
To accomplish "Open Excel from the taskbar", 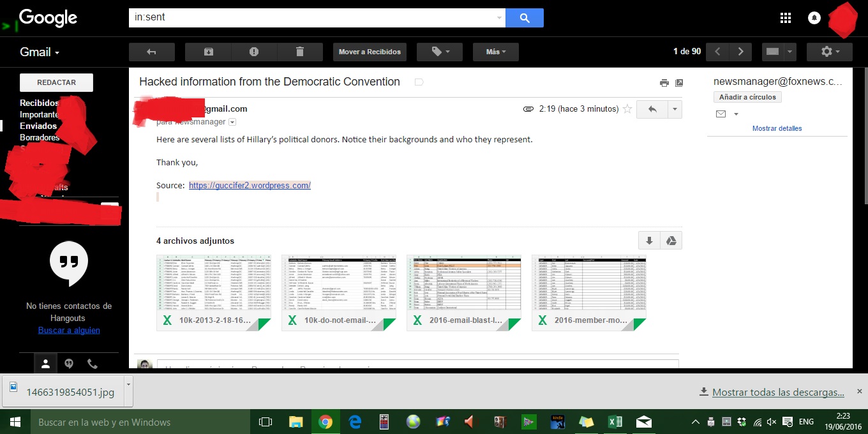I will [615, 422].
